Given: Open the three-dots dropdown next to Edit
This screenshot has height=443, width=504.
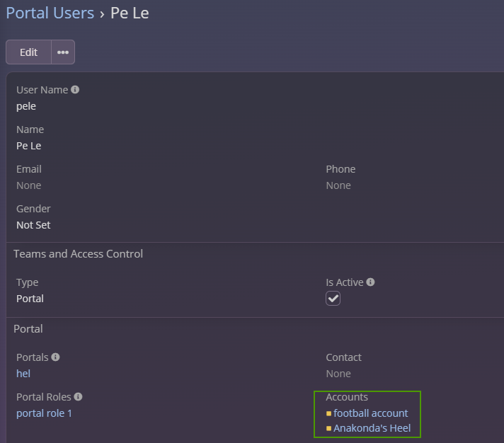Looking at the screenshot, I should click(x=63, y=52).
